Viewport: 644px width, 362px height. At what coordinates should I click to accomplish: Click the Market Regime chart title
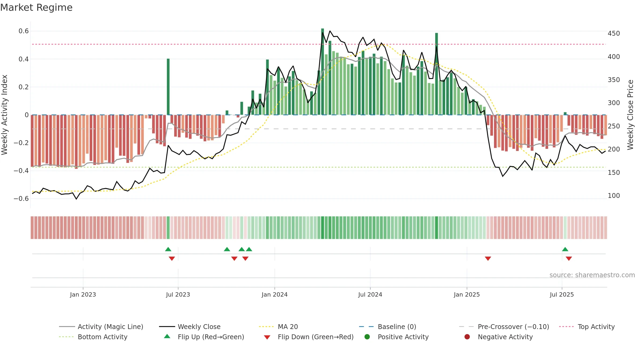point(36,8)
